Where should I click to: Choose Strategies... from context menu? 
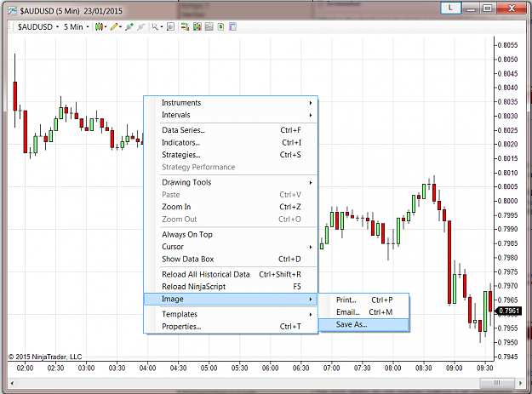(231, 155)
